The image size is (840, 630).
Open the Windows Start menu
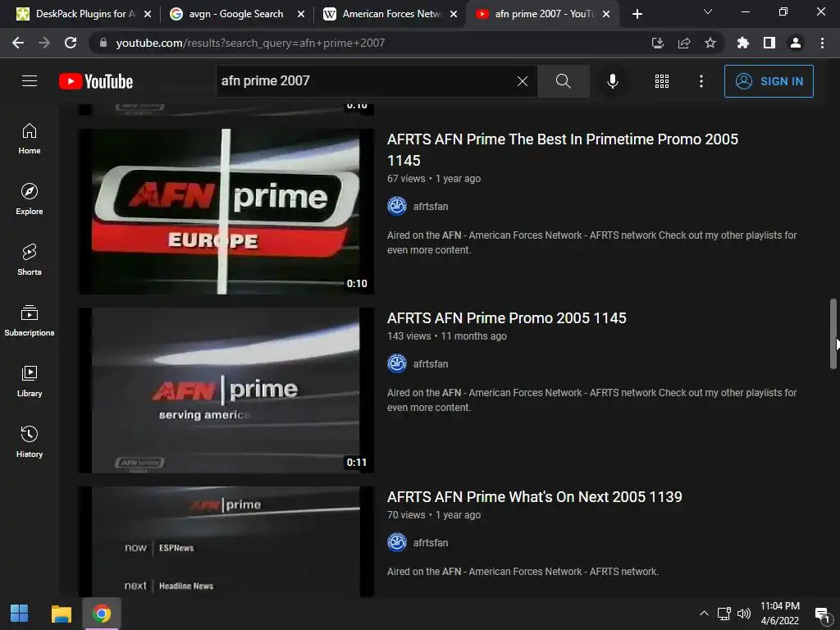pos(20,614)
